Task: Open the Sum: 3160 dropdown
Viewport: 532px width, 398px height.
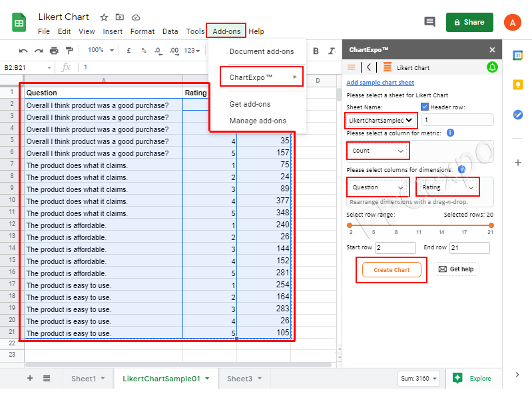Action: click(418, 378)
